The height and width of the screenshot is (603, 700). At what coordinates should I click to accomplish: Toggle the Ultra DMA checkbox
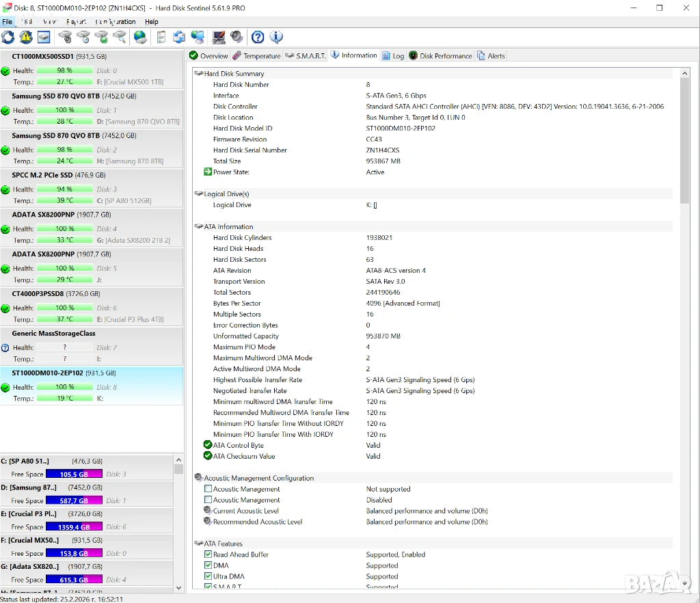[x=208, y=576]
